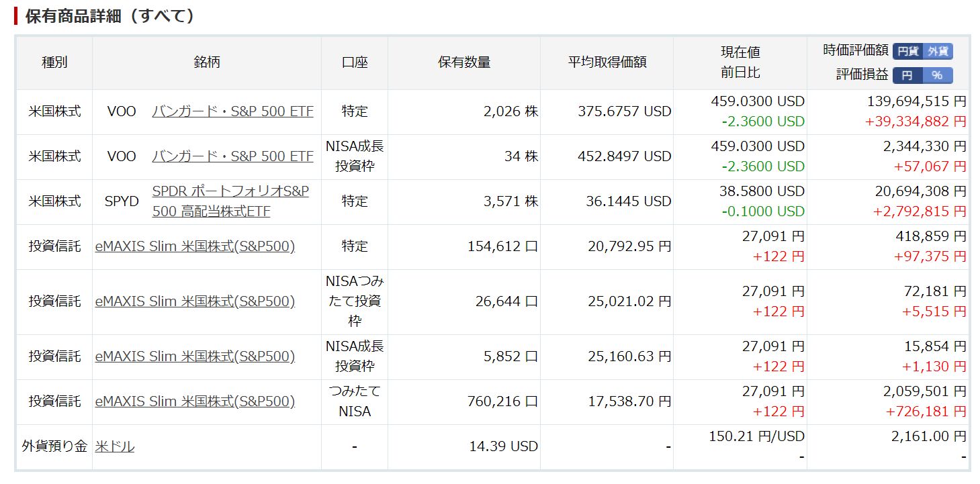Click the 種別 column header
Image resolution: width=980 pixels, height=484 pixels.
click(54, 62)
